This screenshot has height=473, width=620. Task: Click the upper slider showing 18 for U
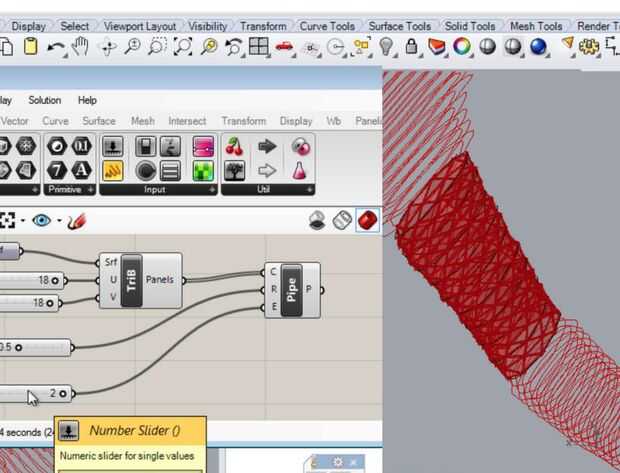click(32, 280)
